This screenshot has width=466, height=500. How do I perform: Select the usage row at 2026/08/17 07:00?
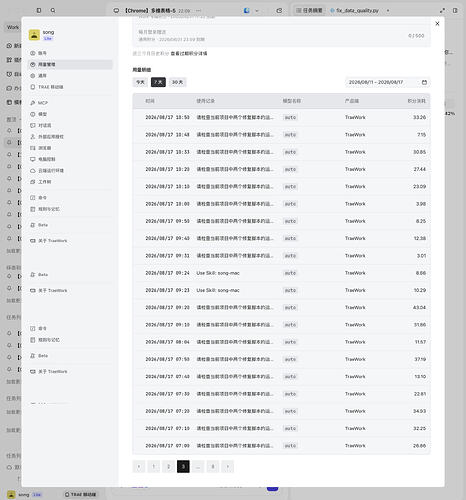[281, 446]
